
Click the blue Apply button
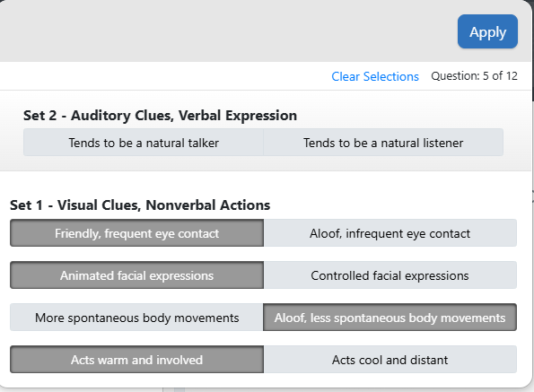click(x=487, y=31)
